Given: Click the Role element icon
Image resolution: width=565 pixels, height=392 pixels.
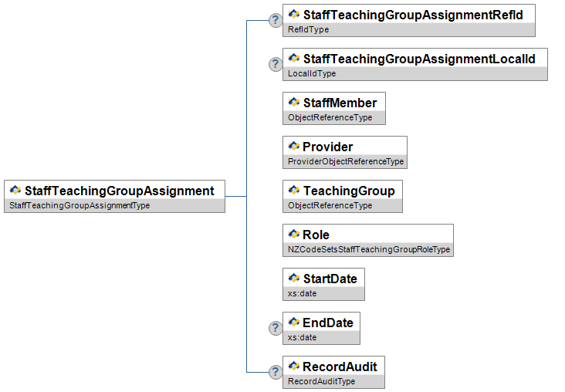Looking at the screenshot, I should tap(293, 235).
